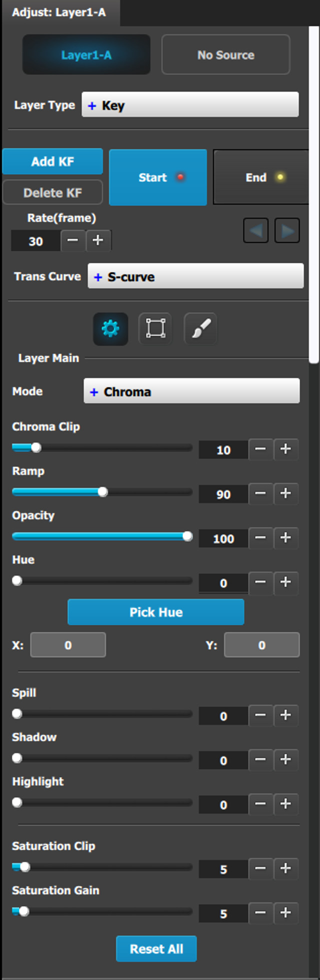Go to previous keyframe with left arrow
The width and height of the screenshot is (320, 980).
256,231
